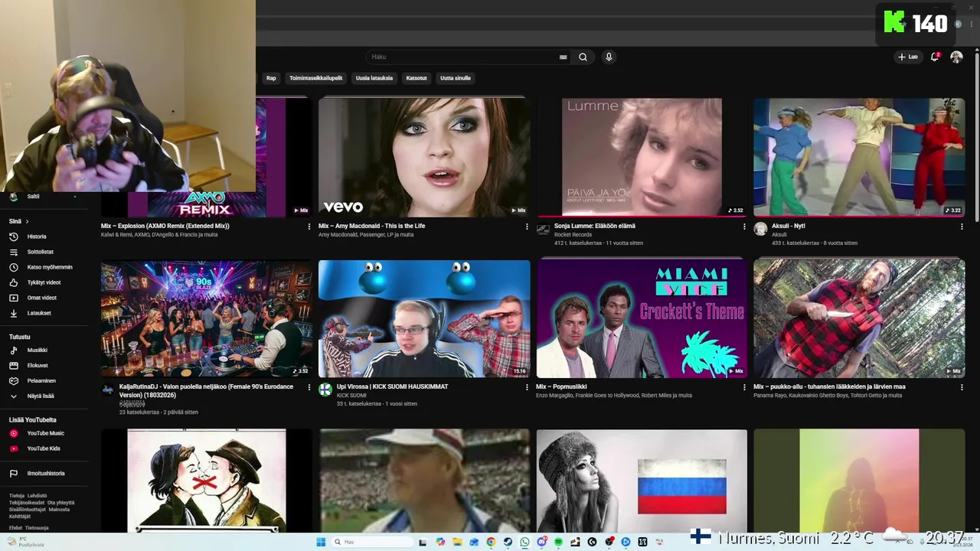Play Aksuli - Nyt! video thumbnail
The image size is (980, 551).
click(859, 157)
